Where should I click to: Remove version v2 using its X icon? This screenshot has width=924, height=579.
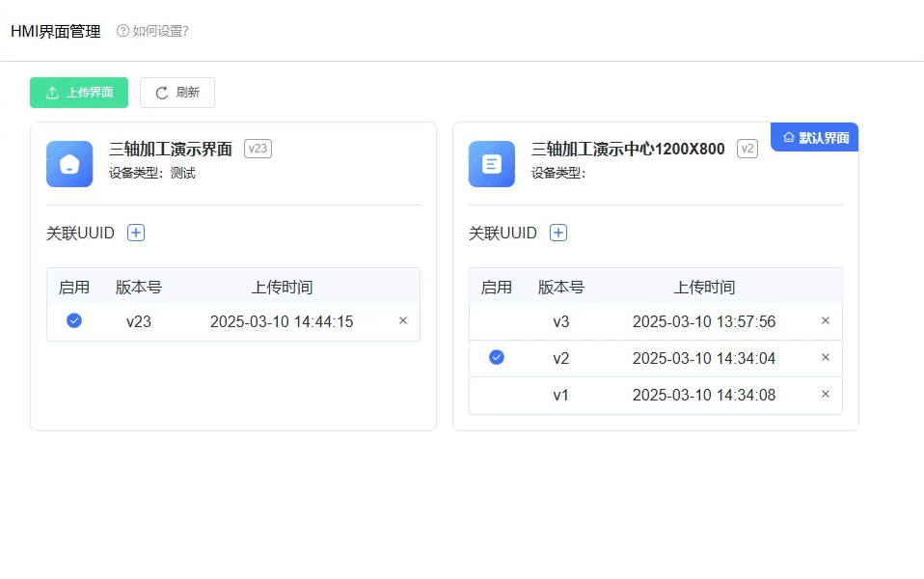[826, 358]
